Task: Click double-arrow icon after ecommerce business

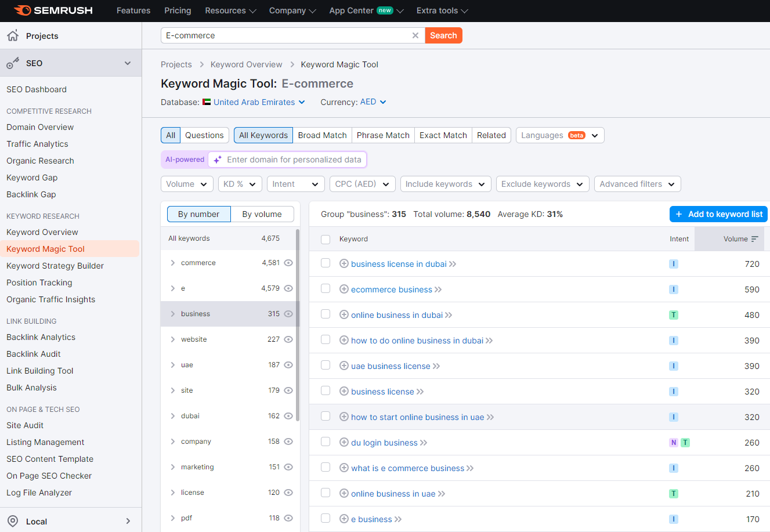Action: click(438, 289)
